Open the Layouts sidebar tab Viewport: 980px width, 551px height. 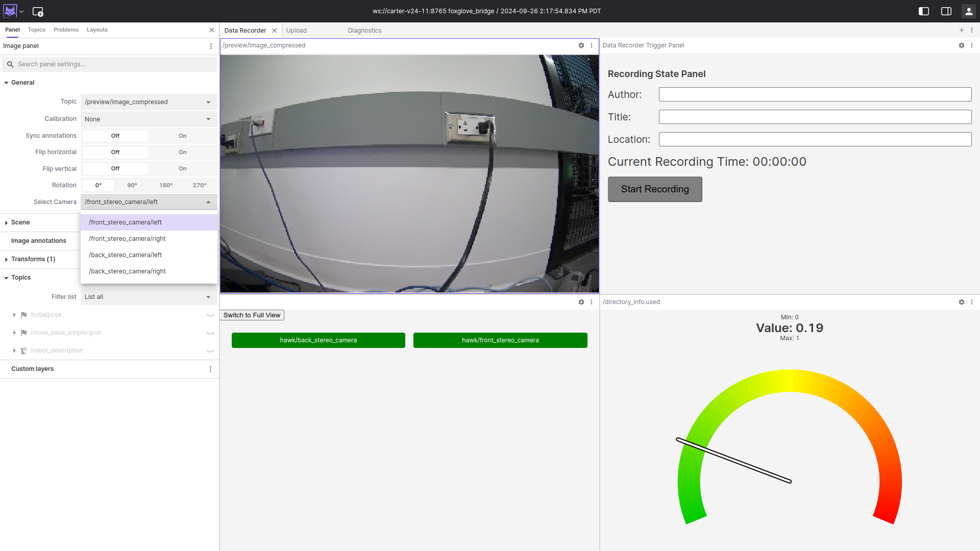(97, 30)
